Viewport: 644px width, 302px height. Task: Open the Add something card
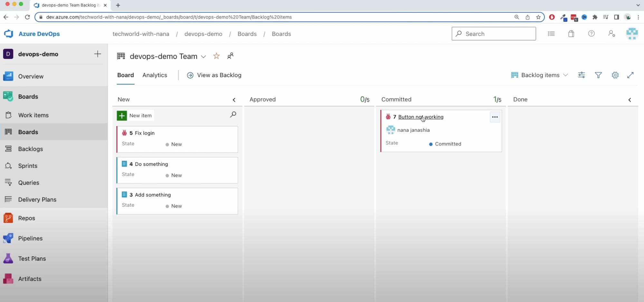153,195
